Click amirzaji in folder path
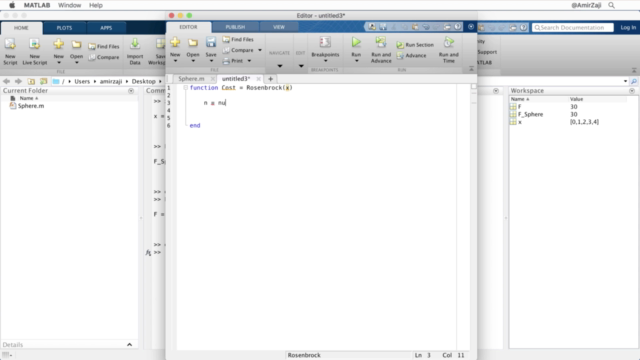 click(x=111, y=81)
